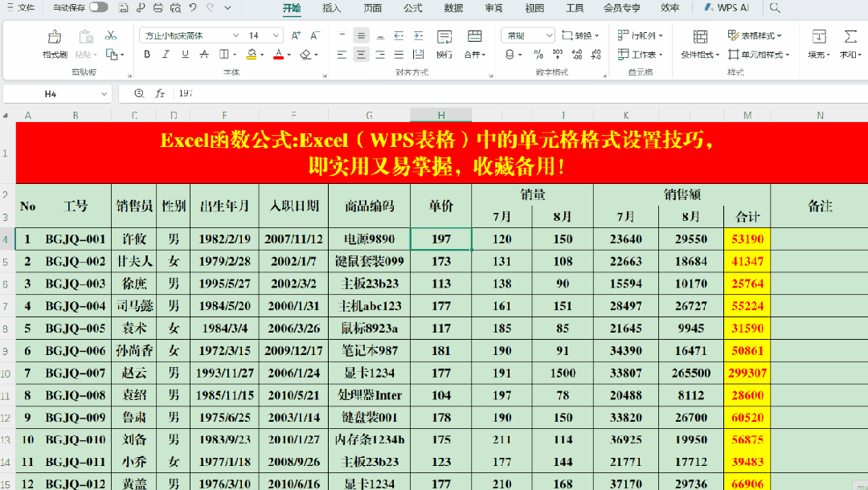868x490 pixels.
Task: Click the thousands separator icon
Action: click(558, 55)
